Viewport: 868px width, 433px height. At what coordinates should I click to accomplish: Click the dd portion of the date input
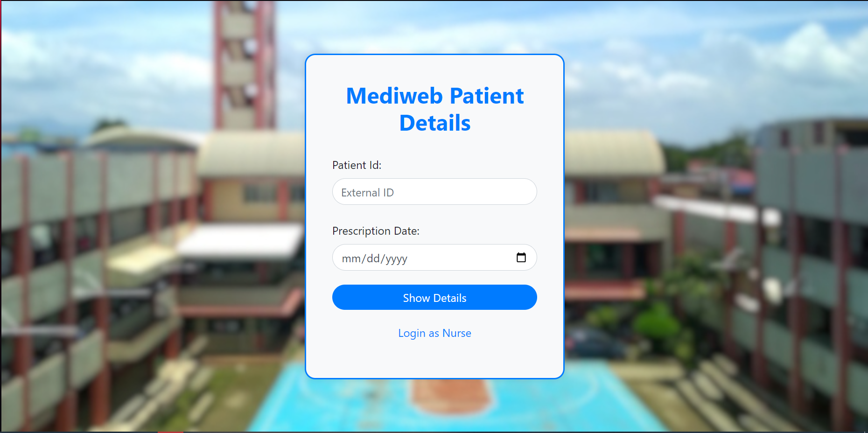pyautogui.click(x=373, y=257)
